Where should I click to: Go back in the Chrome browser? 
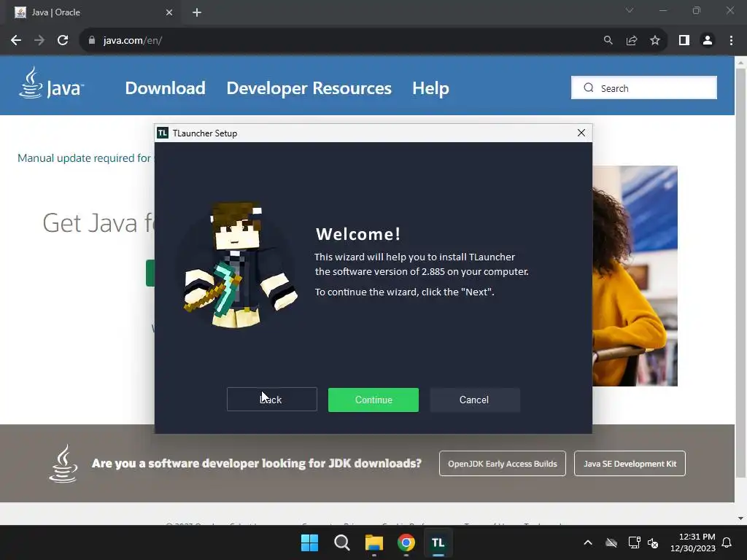point(16,41)
